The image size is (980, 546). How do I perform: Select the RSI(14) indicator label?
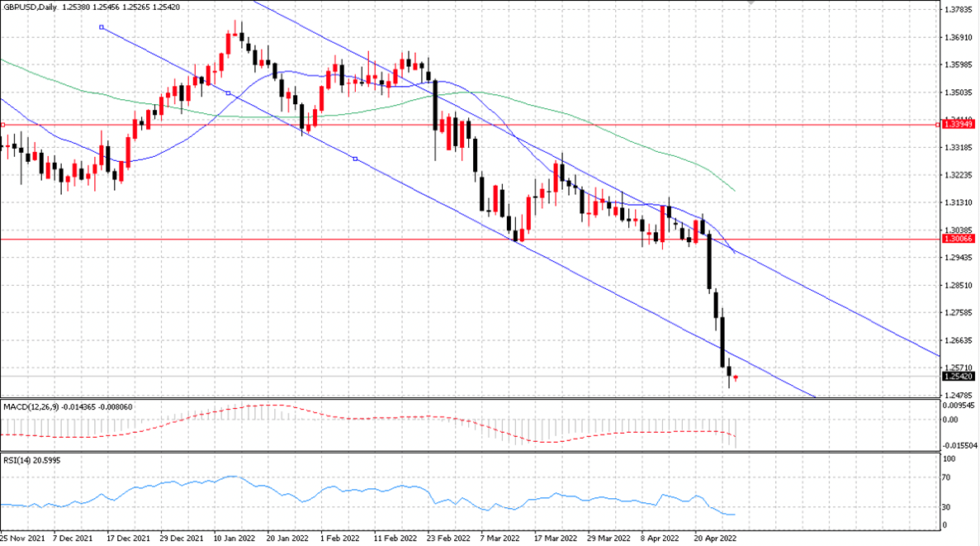pos(15,460)
